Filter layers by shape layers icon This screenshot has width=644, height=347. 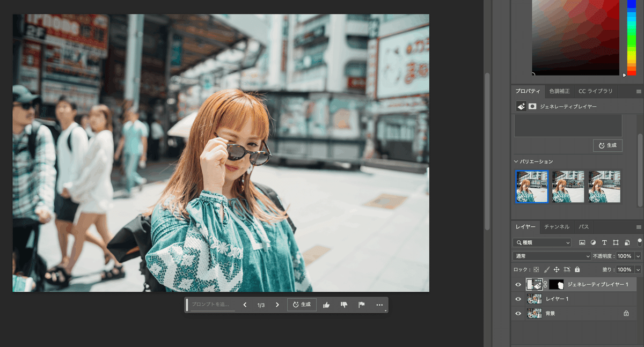616,242
